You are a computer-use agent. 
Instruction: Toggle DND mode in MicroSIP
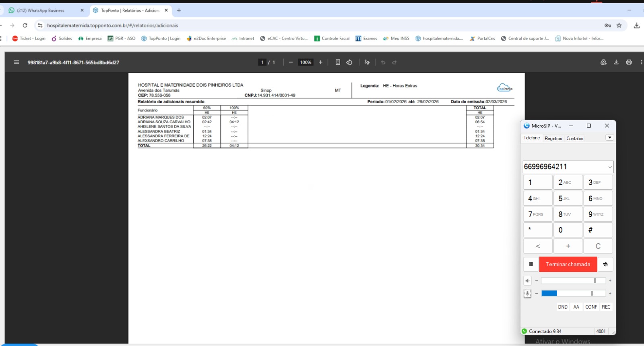pos(562,307)
